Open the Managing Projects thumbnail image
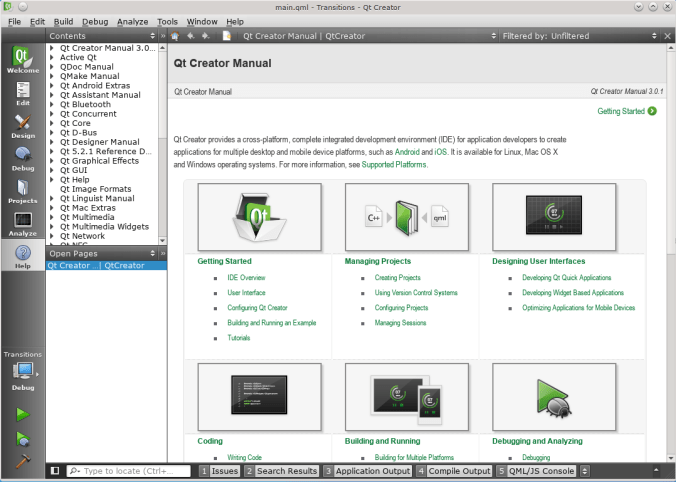 tap(407, 217)
